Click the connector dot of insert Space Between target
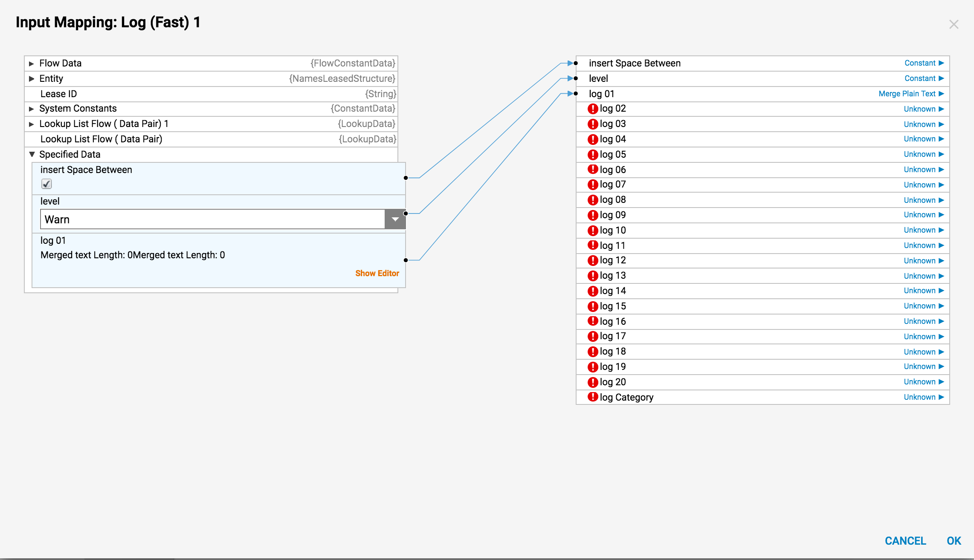The width and height of the screenshot is (974, 560). coord(576,63)
